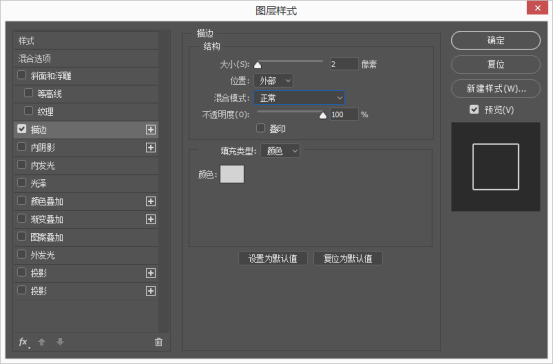Screen dimensions: 554x364
Task: Select the 光泽 row label
Action: [x=39, y=183]
